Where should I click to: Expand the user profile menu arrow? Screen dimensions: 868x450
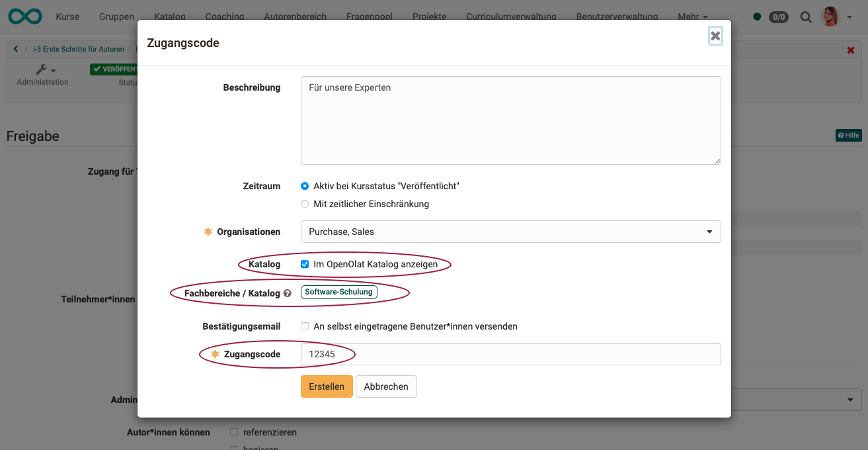click(849, 17)
